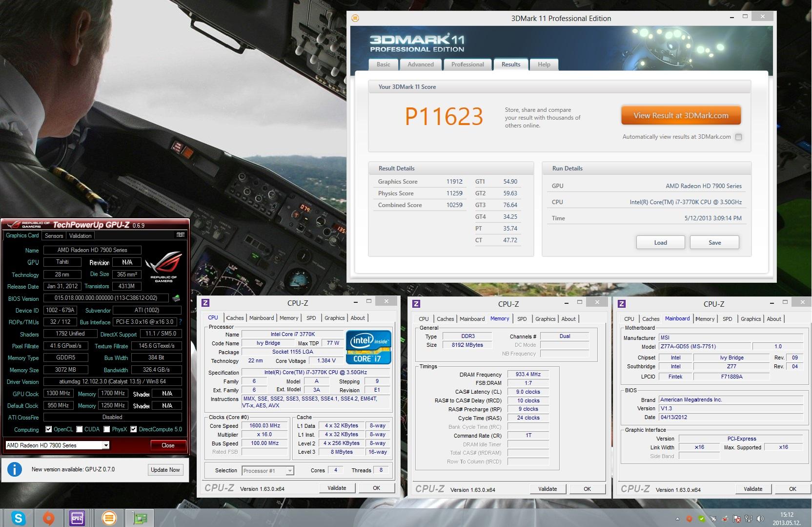Click the blue info icon beside the GPU-Z update notice

15,469
